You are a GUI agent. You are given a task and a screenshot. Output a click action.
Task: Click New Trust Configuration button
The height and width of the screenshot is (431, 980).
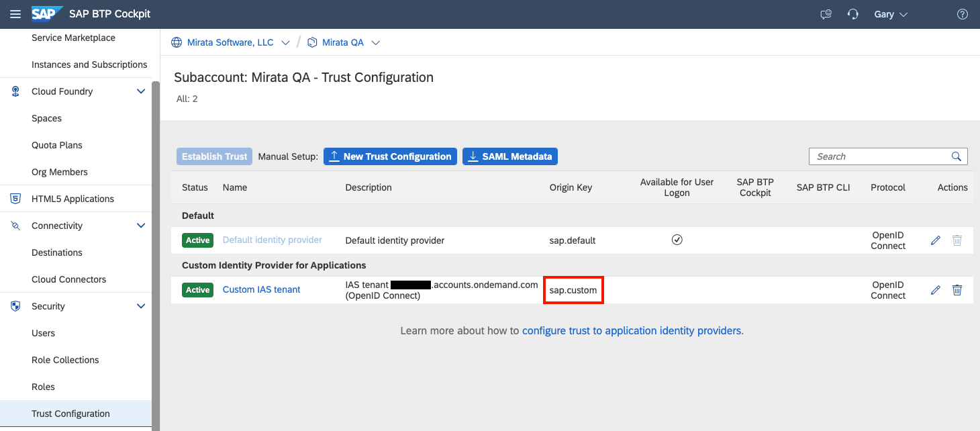390,156
